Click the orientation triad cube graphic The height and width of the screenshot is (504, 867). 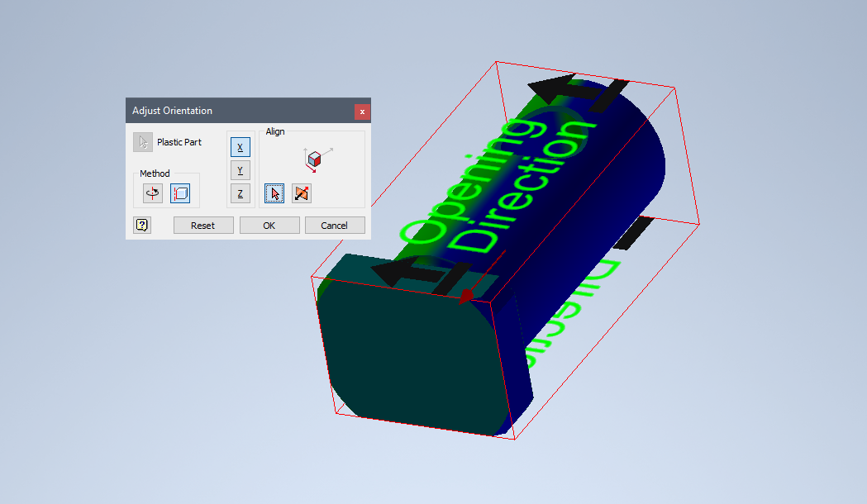(x=315, y=159)
